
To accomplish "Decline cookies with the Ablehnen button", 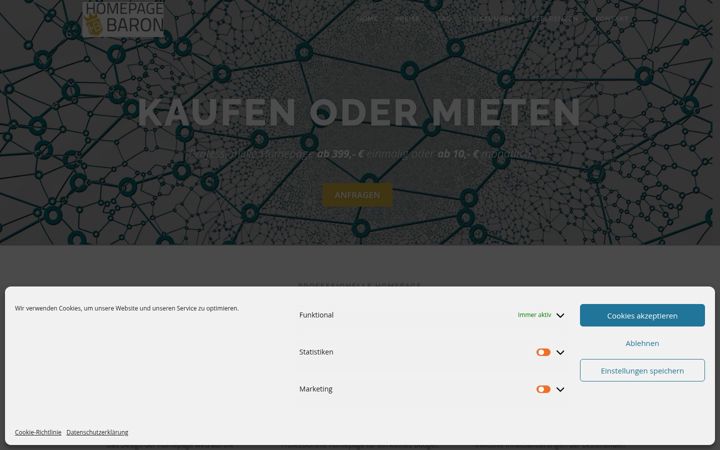I will (x=642, y=343).
